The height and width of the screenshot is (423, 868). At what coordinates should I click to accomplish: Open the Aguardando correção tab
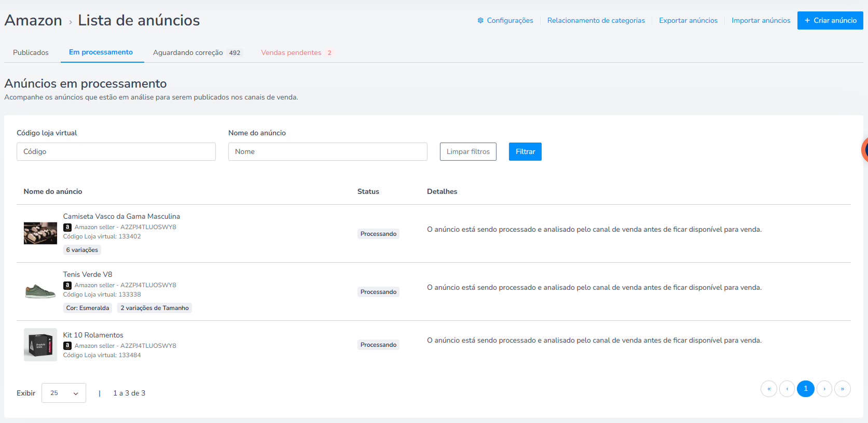coord(197,52)
